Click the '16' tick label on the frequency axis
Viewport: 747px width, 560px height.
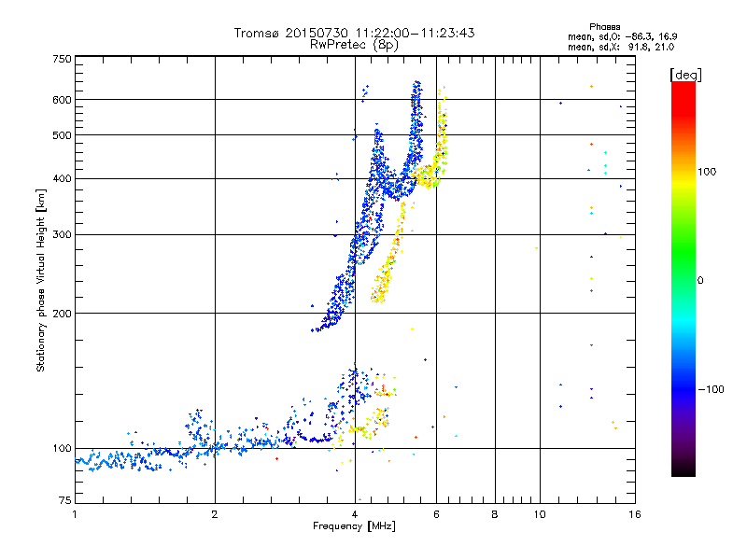point(635,514)
